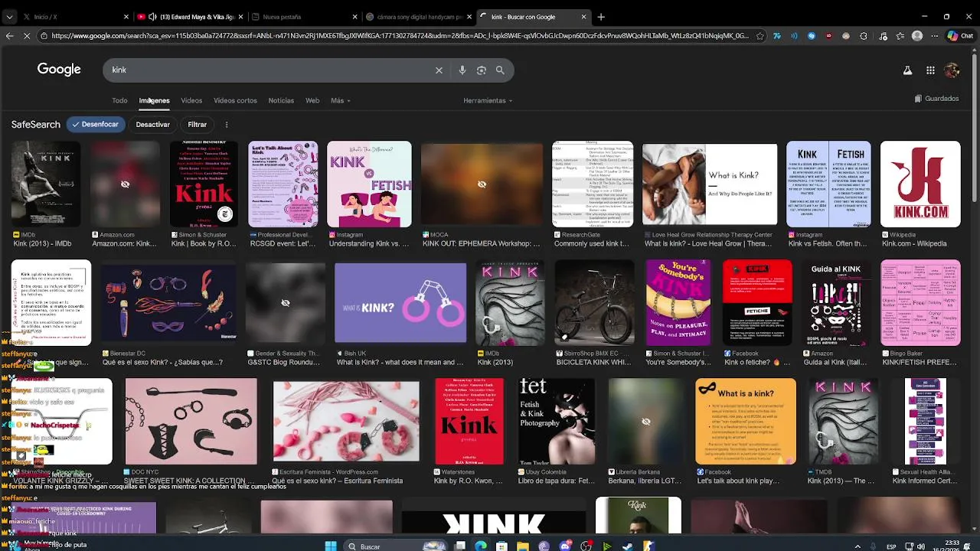The height and width of the screenshot is (551, 980).
Task: Switch to Imágenes results tab
Action: point(154,100)
